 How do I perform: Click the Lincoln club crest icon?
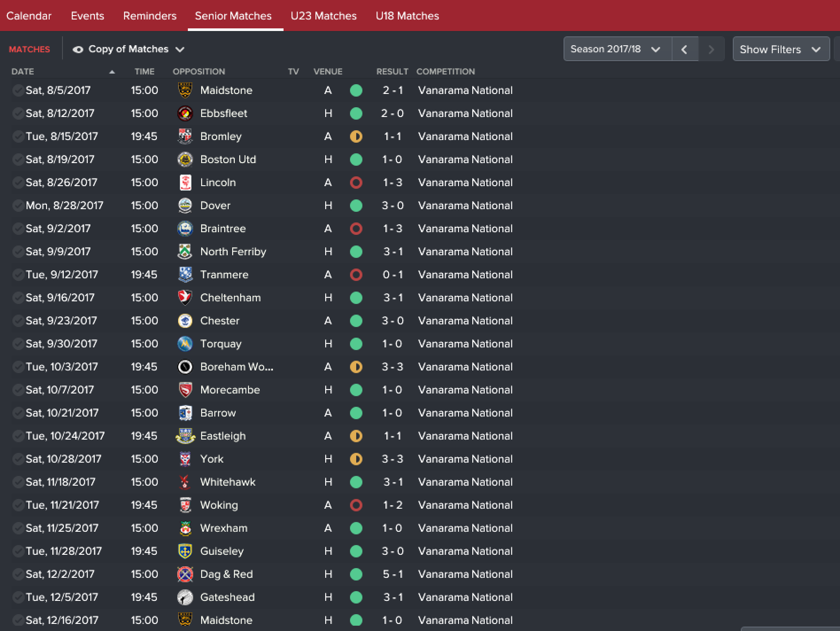(x=185, y=183)
